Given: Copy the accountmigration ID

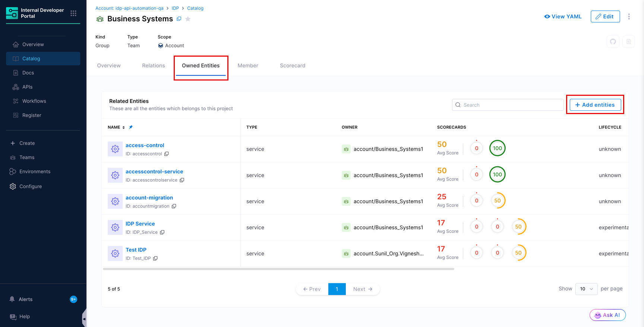Looking at the screenshot, I should pos(174,206).
